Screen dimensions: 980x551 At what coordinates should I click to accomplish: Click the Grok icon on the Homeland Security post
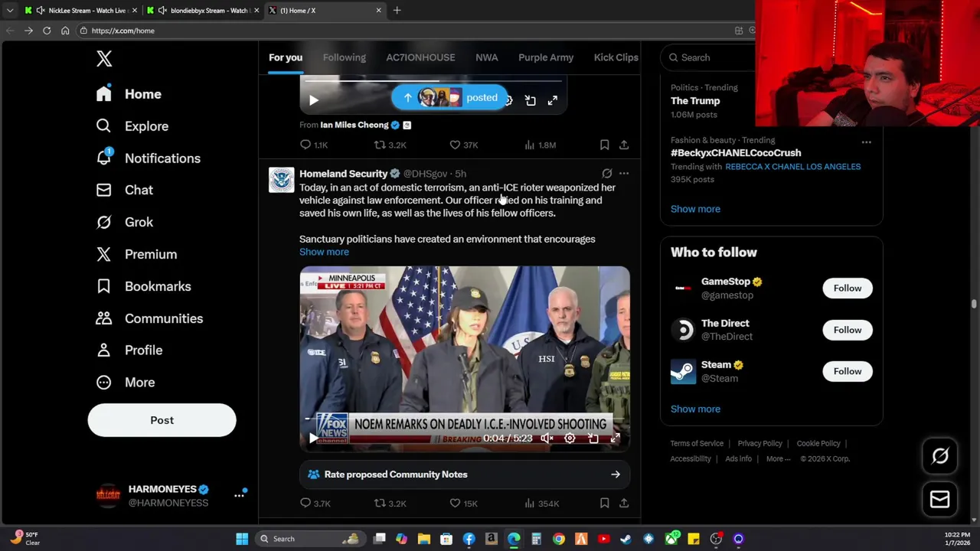[x=606, y=174]
